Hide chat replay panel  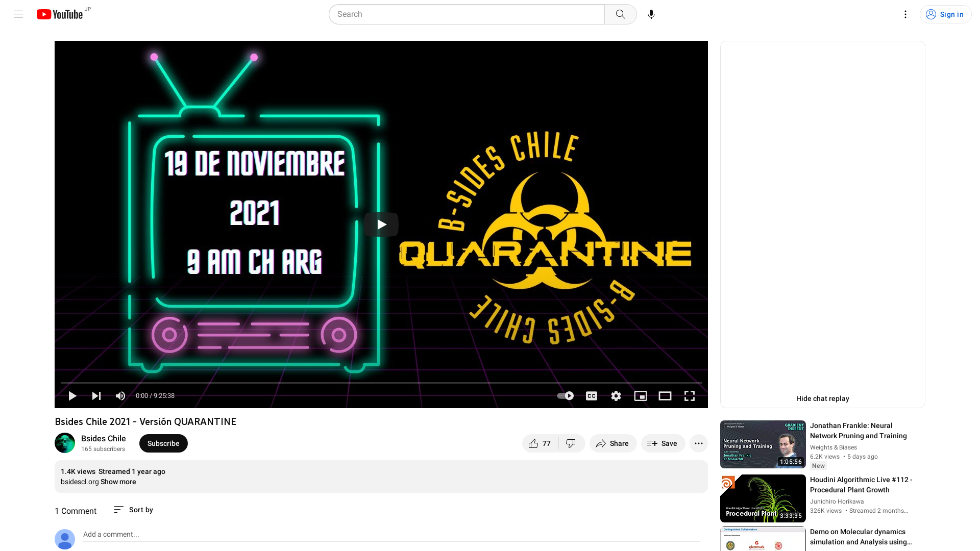tap(822, 398)
